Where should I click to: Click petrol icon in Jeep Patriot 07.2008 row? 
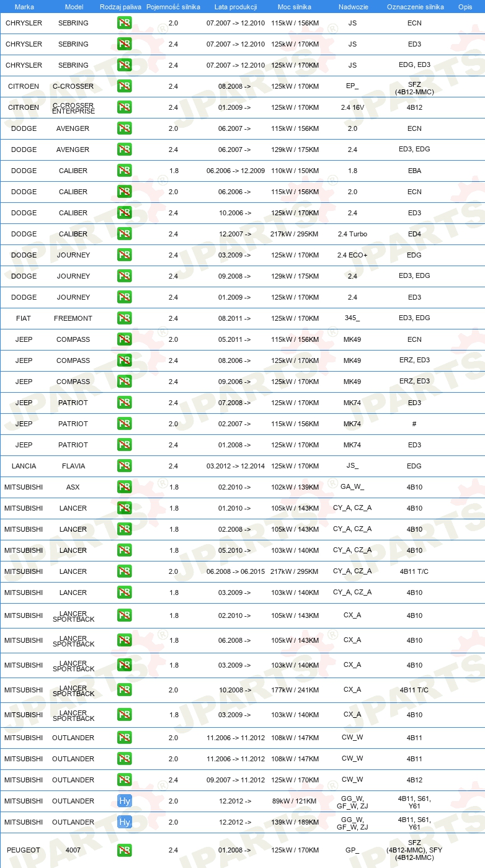(x=124, y=403)
